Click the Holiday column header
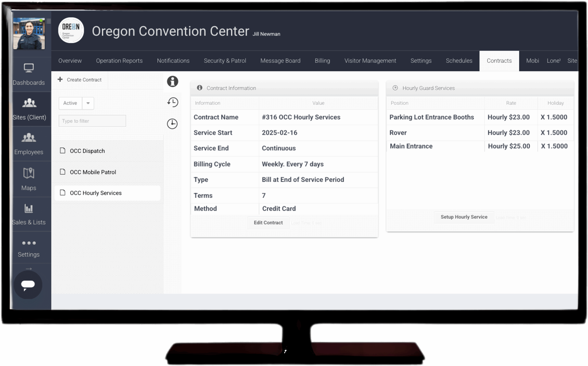588x366 pixels. point(556,103)
